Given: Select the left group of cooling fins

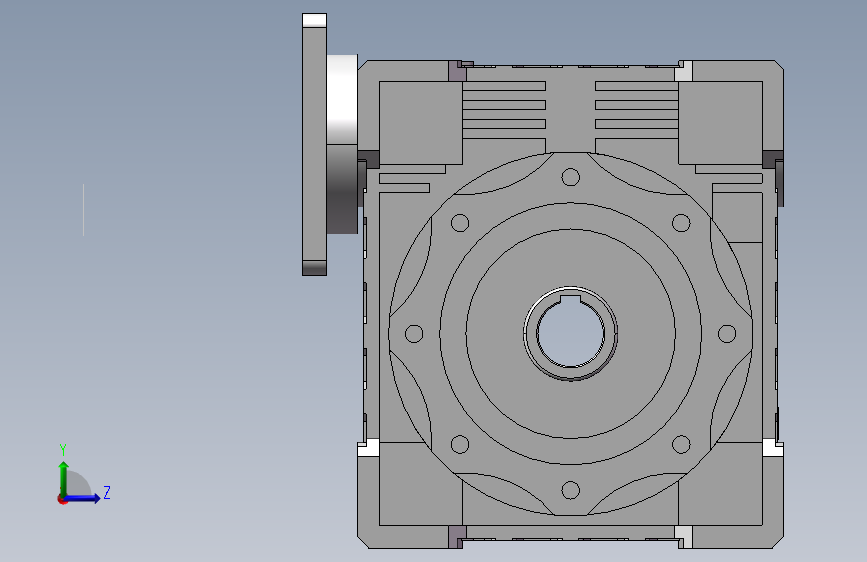Looking at the screenshot, I should click(504, 110).
